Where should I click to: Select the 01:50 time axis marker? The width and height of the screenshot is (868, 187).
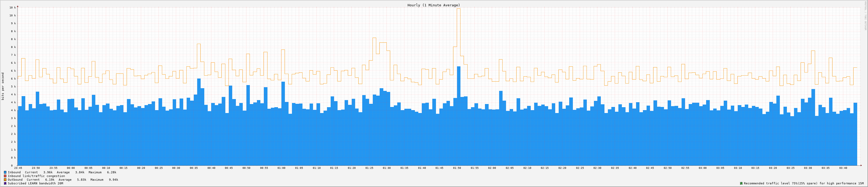tap(457, 168)
